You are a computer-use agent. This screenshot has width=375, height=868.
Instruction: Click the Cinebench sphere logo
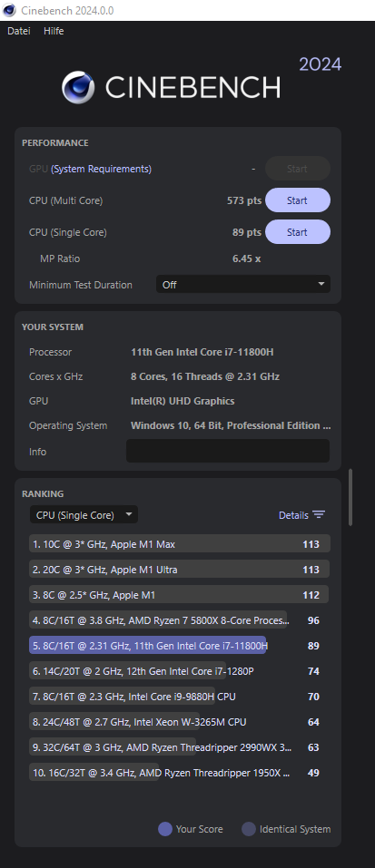click(77, 87)
